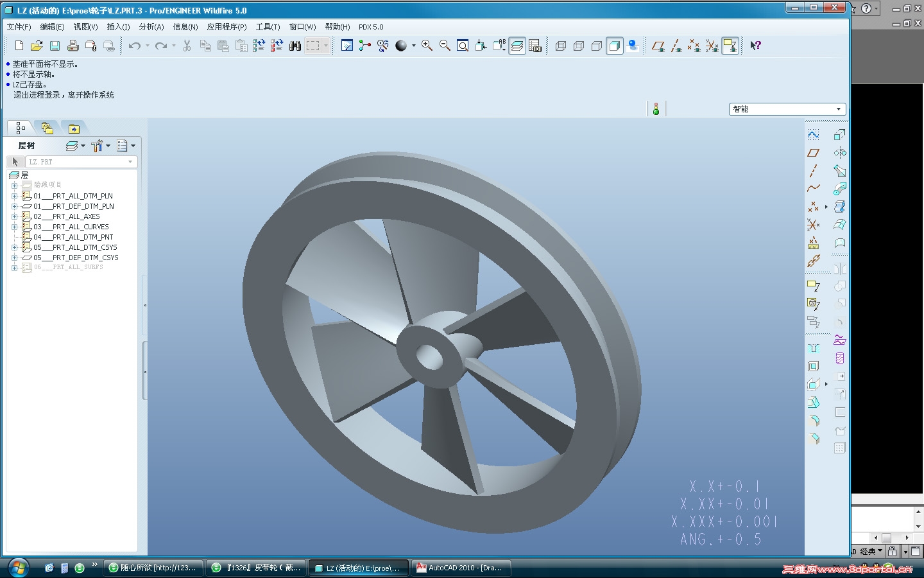The height and width of the screenshot is (578, 924).
Task: Expand the 02___PRT_ALL_AXES layer
Action: point(14,216)
